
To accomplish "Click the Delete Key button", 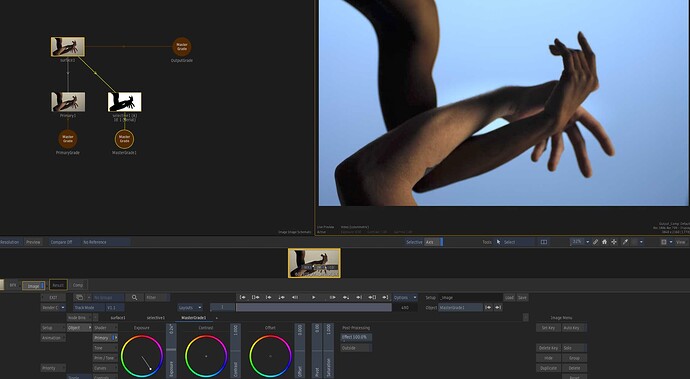I will coord(548,348).
